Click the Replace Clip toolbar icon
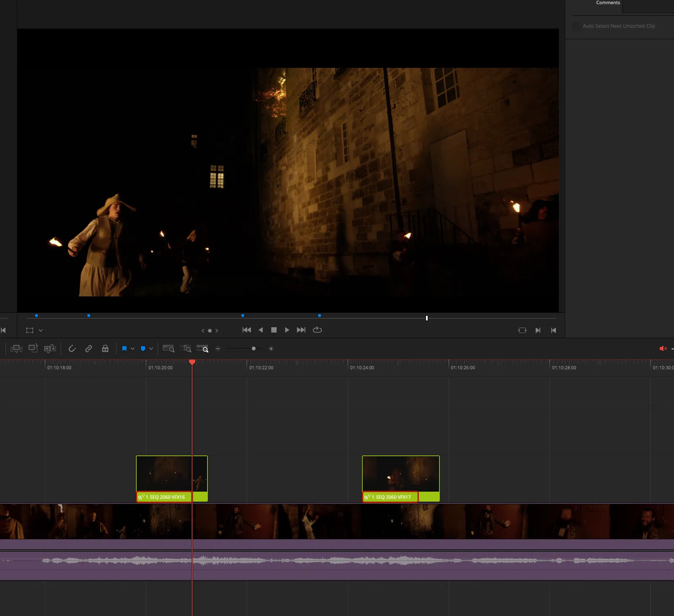 click(50, 349)
